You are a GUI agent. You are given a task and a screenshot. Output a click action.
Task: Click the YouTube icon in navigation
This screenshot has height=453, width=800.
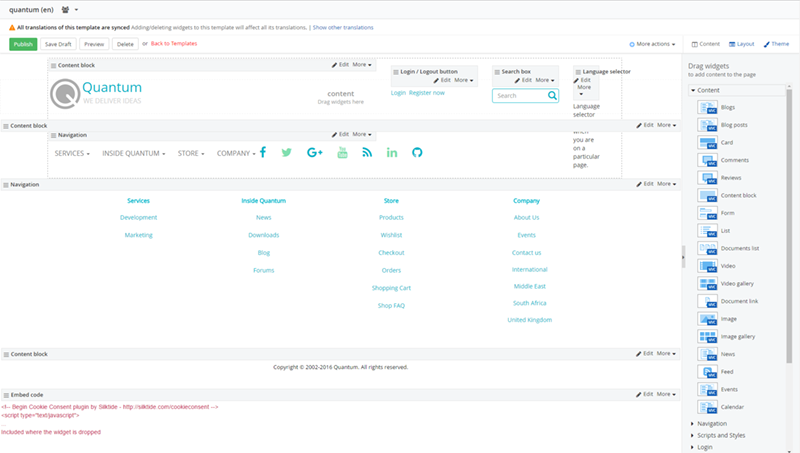[x=342, y=152]
